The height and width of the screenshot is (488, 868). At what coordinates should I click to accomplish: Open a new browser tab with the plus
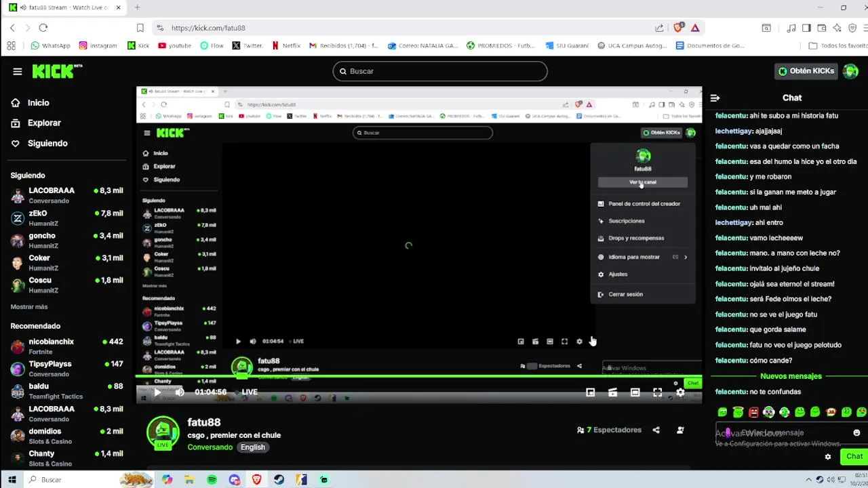tap(137, 7)
